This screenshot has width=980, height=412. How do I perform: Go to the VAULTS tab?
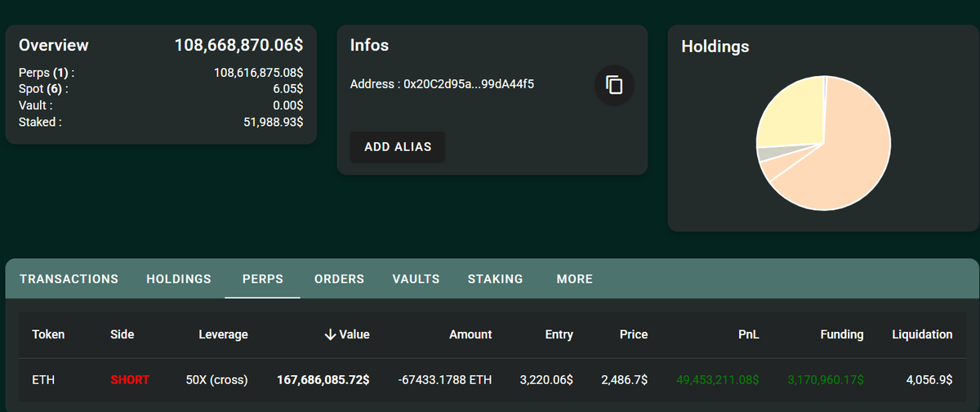tap(416, 279)
